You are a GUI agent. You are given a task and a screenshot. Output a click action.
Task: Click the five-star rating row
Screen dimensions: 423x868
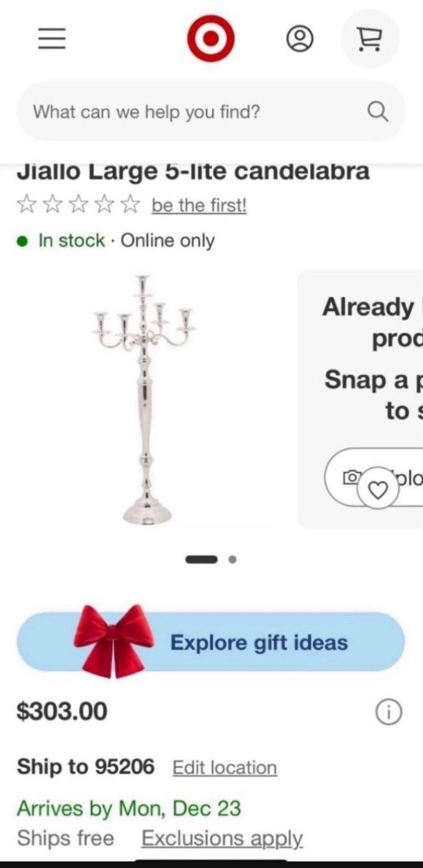[77, 205]
